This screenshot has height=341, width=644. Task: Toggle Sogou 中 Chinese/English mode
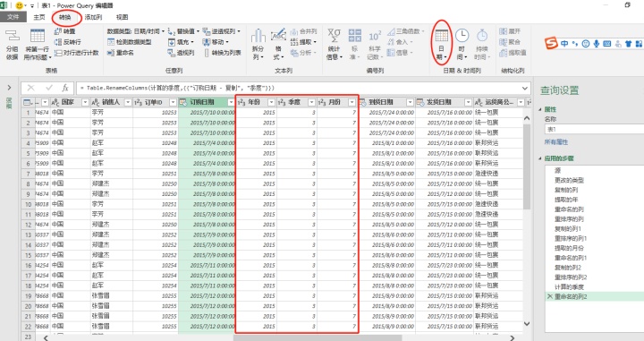pos(564,43)
